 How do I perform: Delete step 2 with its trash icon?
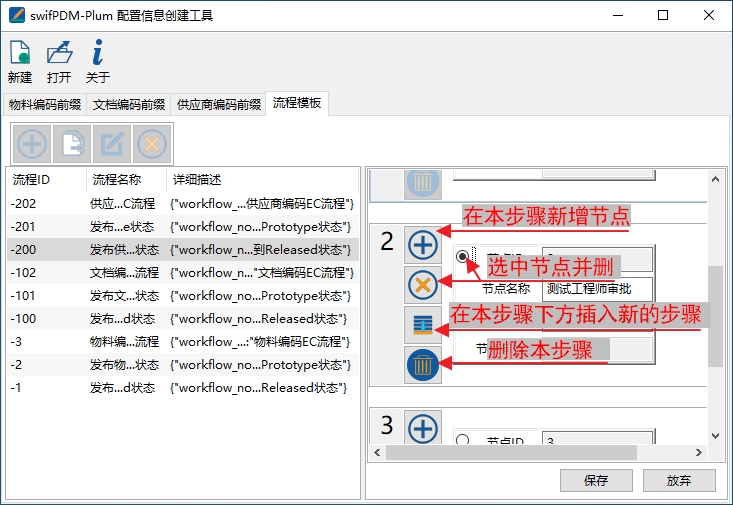point(423,365)
